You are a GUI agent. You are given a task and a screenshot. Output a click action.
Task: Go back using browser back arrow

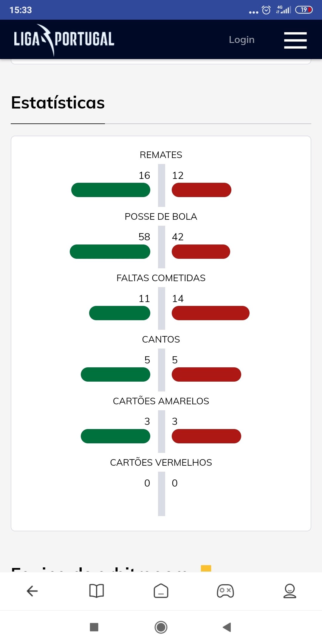32,591
